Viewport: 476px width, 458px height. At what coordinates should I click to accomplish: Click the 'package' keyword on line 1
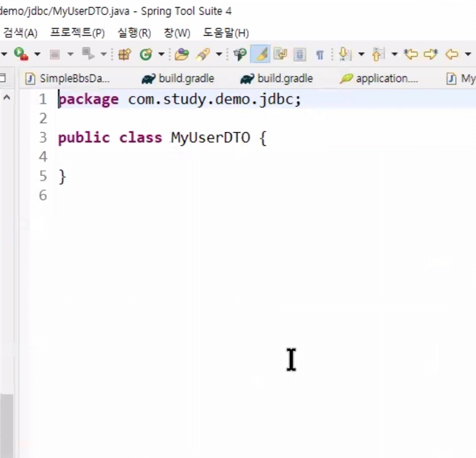click(88, 100)
